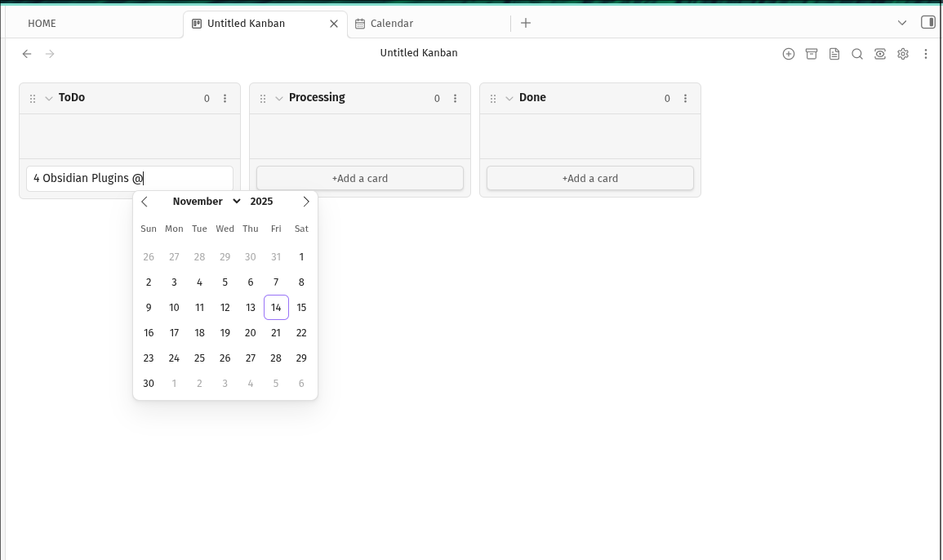Open the November month dropdown
This screenshot has width=943, height=560.
point(207,202)
